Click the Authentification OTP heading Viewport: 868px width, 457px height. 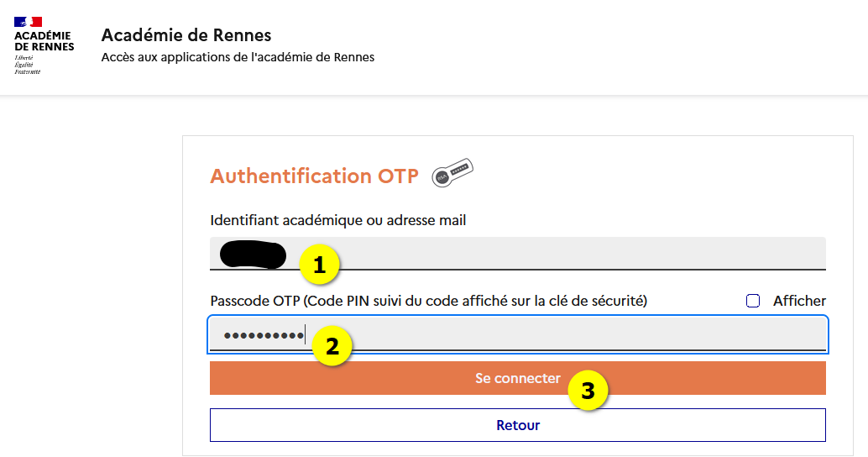(314, 176)
